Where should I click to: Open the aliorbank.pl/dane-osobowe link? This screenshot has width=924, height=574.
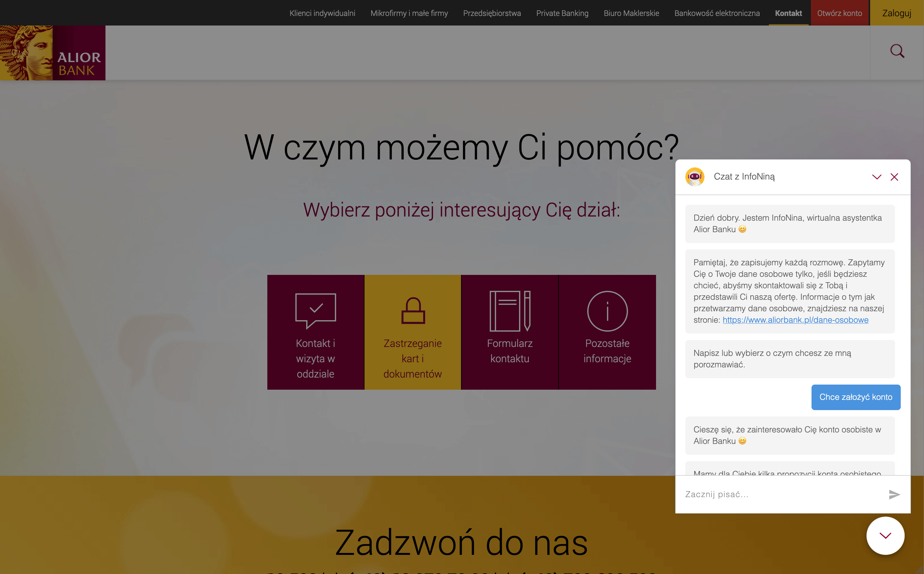[795, 320]
